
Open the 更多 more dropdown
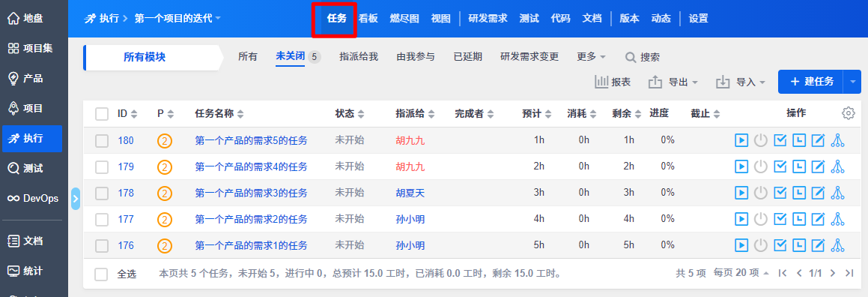point(591,56)
